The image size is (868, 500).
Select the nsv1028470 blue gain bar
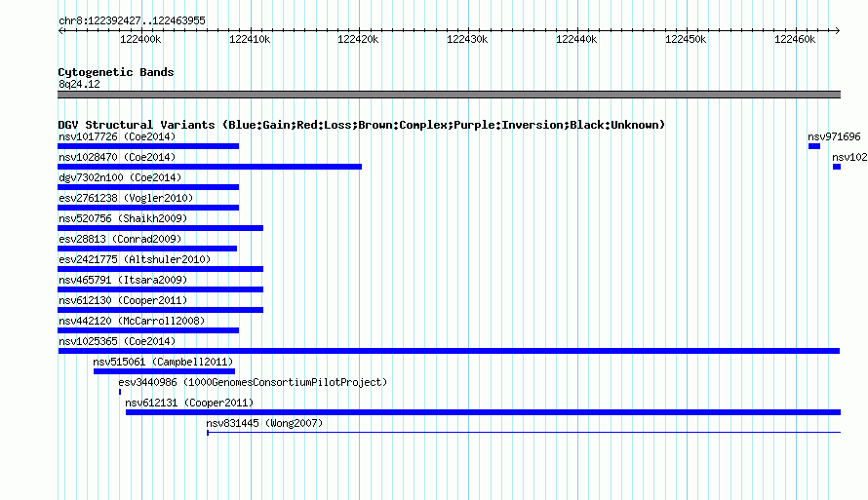tap(210, 167)
